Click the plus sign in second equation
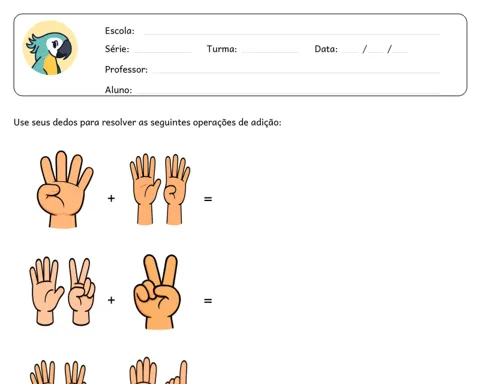The image size is (480, 384). [111, 300]
